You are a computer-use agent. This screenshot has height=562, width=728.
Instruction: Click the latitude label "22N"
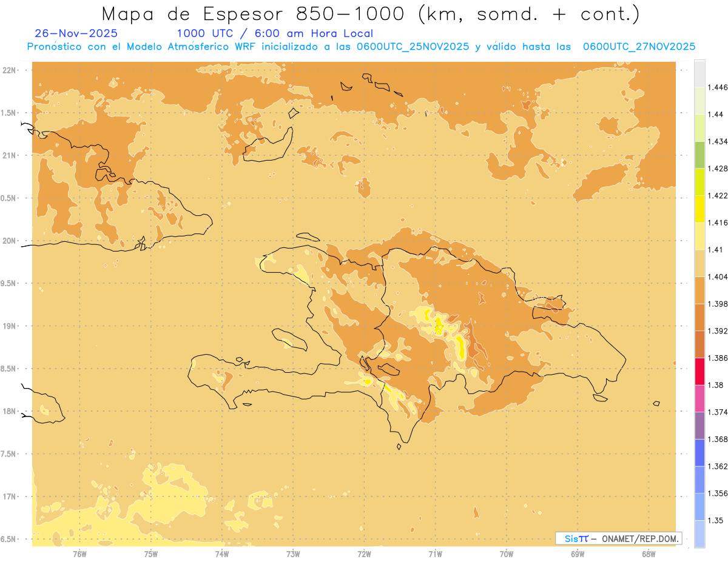click(10, 70)
